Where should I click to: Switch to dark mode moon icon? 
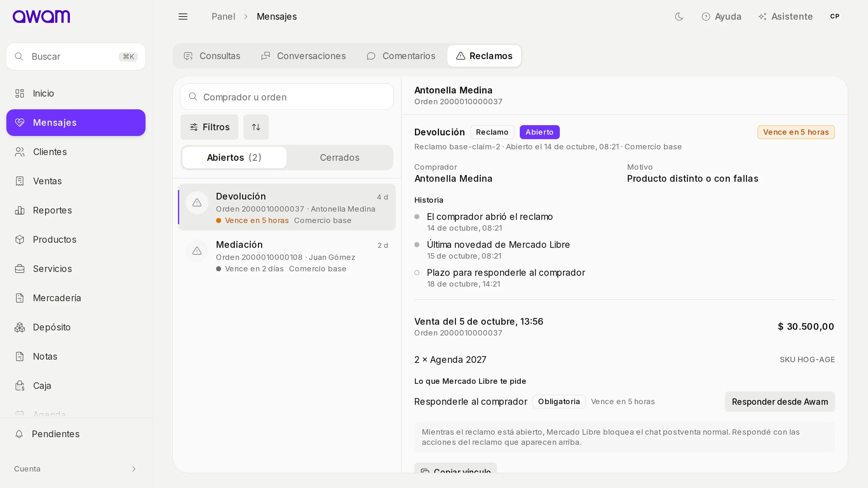click(x=679, y=17)
